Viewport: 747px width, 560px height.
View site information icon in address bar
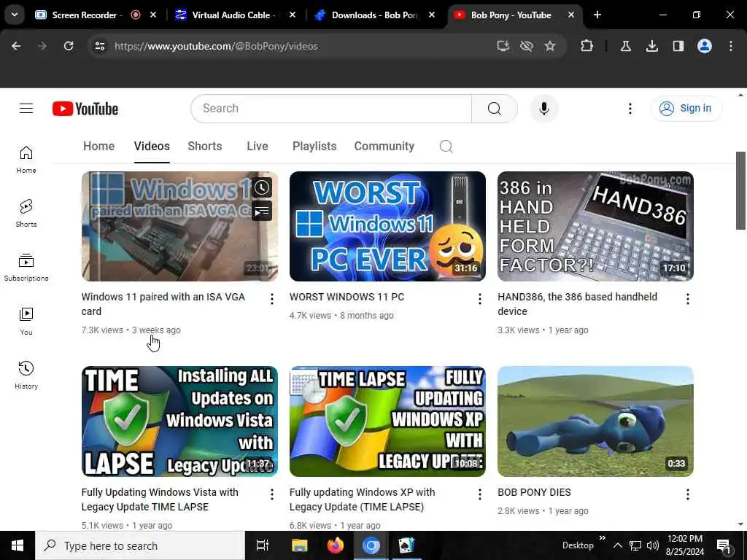pyautogui.click(x=100, y=46)
